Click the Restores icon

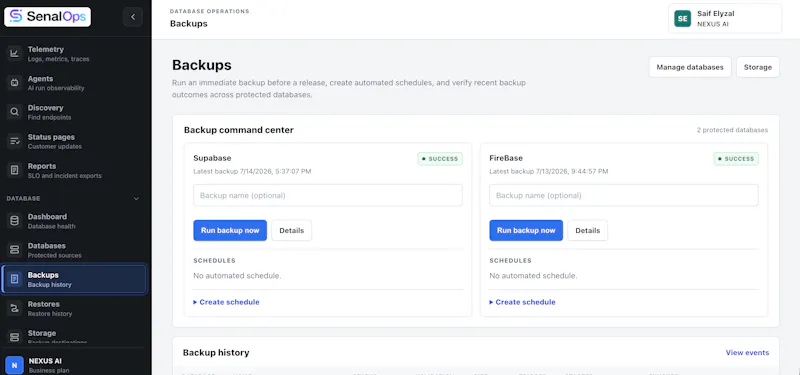[x=14, y=308]
